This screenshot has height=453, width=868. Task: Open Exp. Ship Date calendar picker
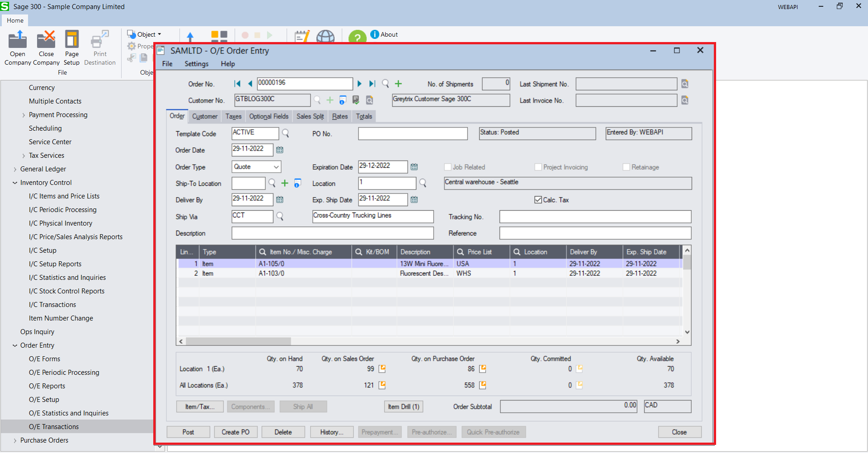[x=414, y=199]
